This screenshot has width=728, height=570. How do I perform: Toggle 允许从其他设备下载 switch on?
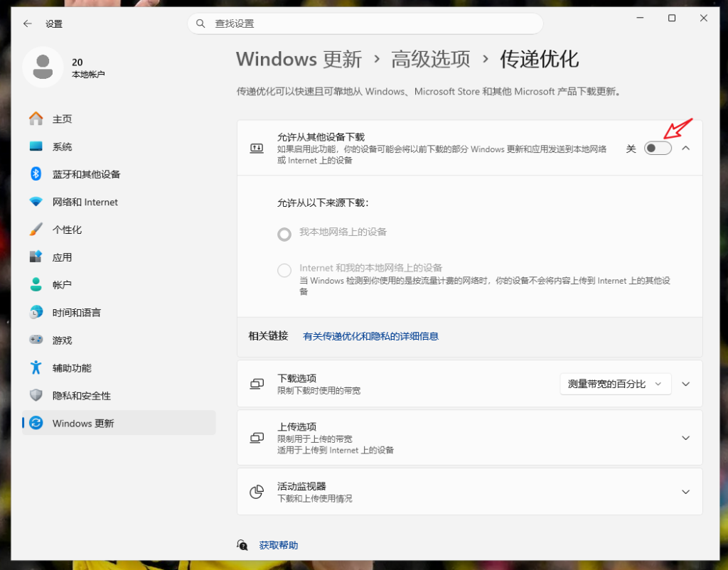[658, 148]
